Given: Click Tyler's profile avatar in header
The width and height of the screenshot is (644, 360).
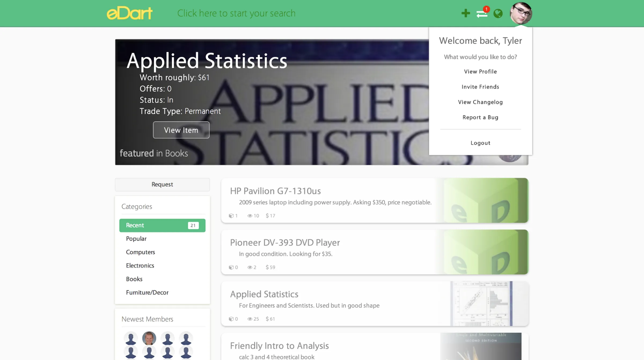Looking at the screenshot, I should tap(521, 13).
